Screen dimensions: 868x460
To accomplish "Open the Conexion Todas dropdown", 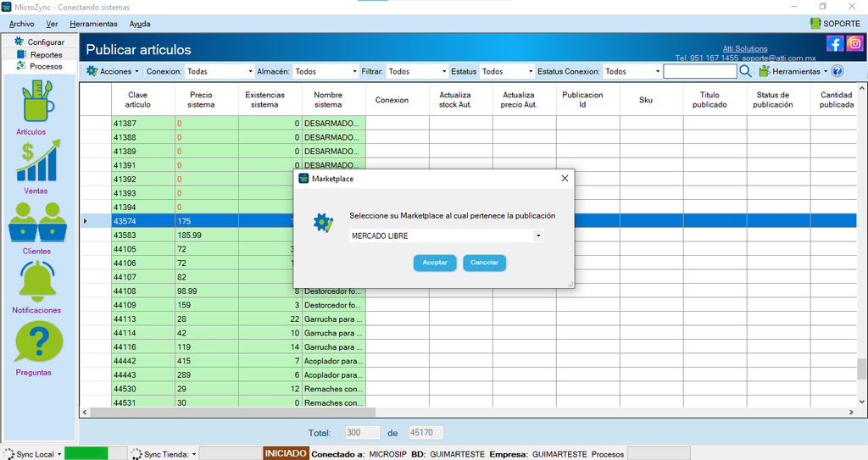I will (220, 71).
